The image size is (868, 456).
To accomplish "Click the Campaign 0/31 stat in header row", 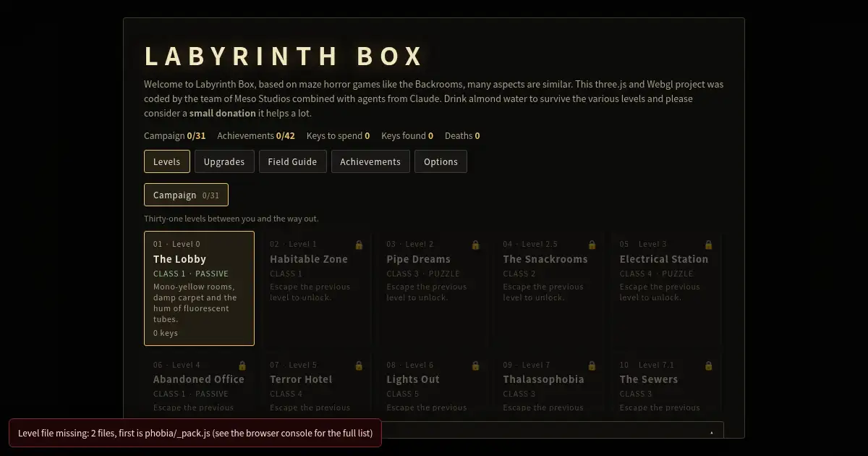I will (x=175, y=135).
